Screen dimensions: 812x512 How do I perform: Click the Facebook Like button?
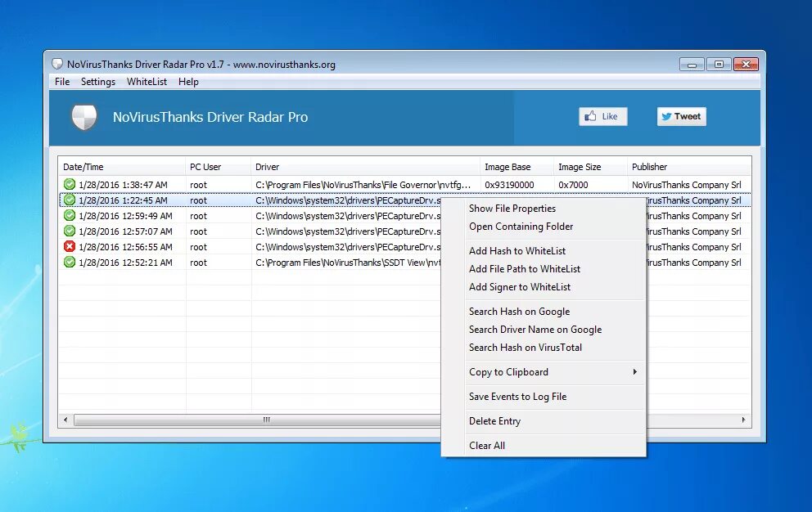click(602, 116)
